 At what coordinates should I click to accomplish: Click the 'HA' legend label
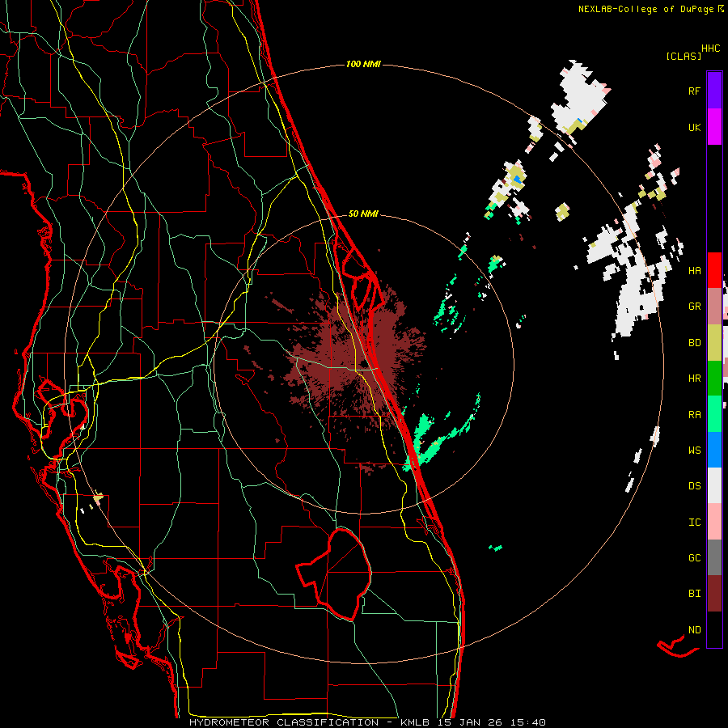pos(694,271)
